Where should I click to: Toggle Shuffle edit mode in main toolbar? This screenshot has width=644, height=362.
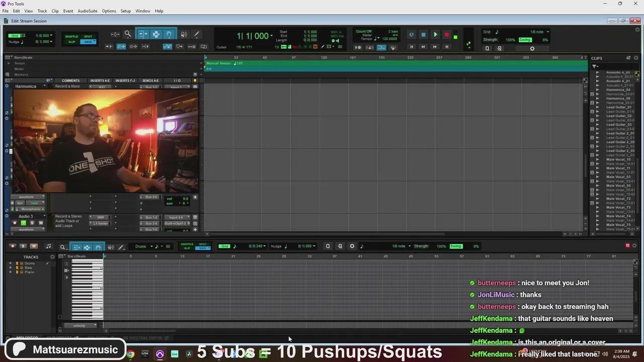72,36
